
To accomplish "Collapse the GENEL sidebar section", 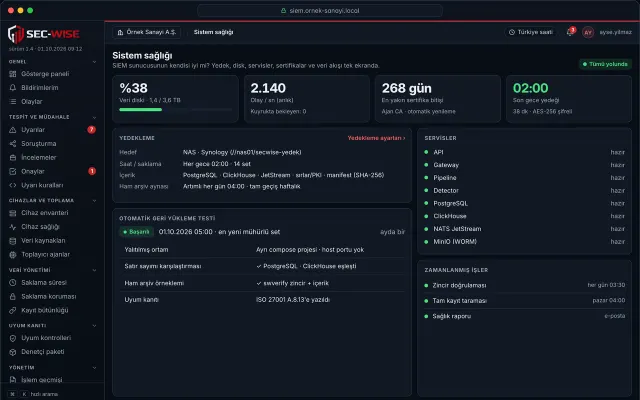I will pyautogui.click(x=94, y=62).
